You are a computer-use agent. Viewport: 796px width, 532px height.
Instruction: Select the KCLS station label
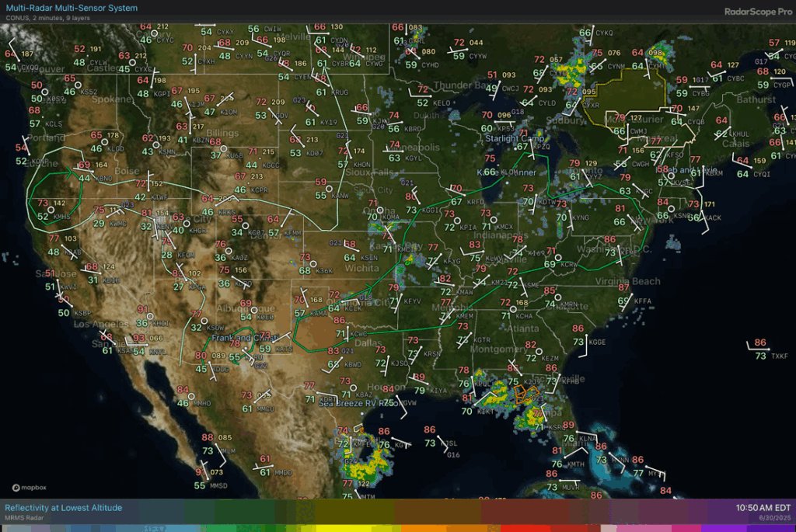pyautogui.click(x=54, y=123)
